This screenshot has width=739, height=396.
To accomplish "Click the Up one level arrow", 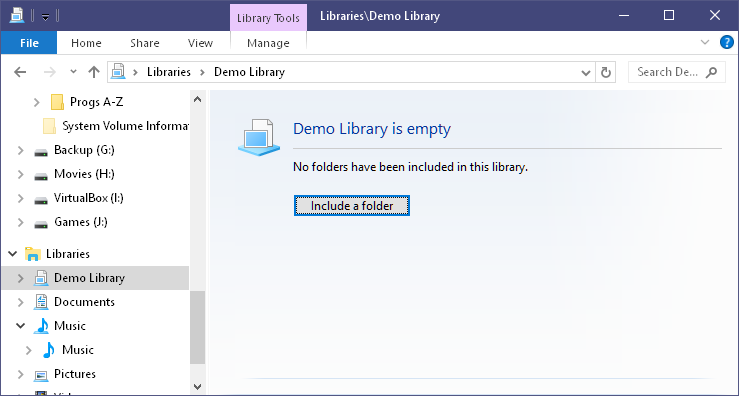I will pos(94,72).
